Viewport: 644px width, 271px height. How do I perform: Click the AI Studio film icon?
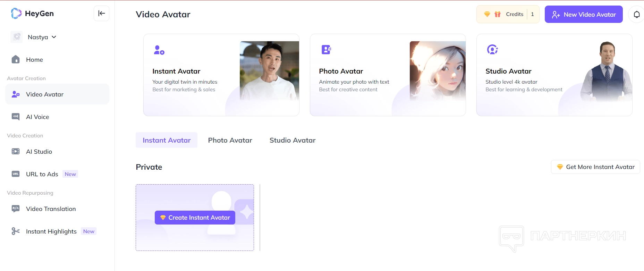16,151
